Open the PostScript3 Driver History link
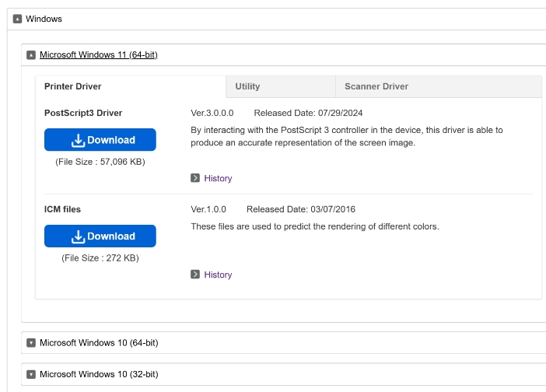Screen dimensions: 546x392 [218, 178]
